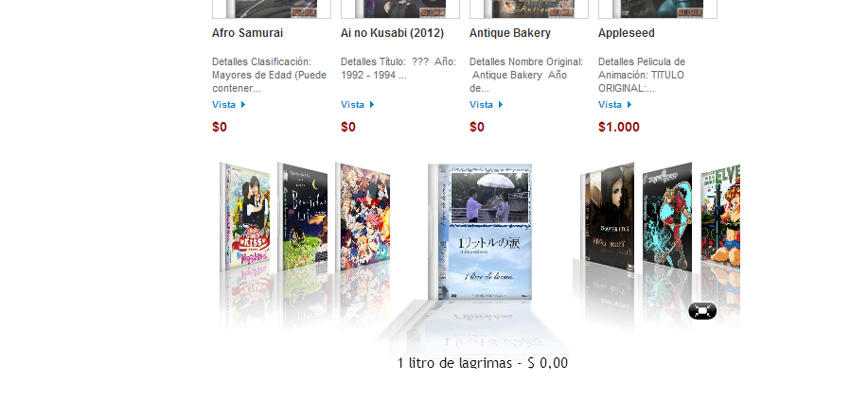Select the dark-haired girl cover right of center

click(x=608, y=216)
